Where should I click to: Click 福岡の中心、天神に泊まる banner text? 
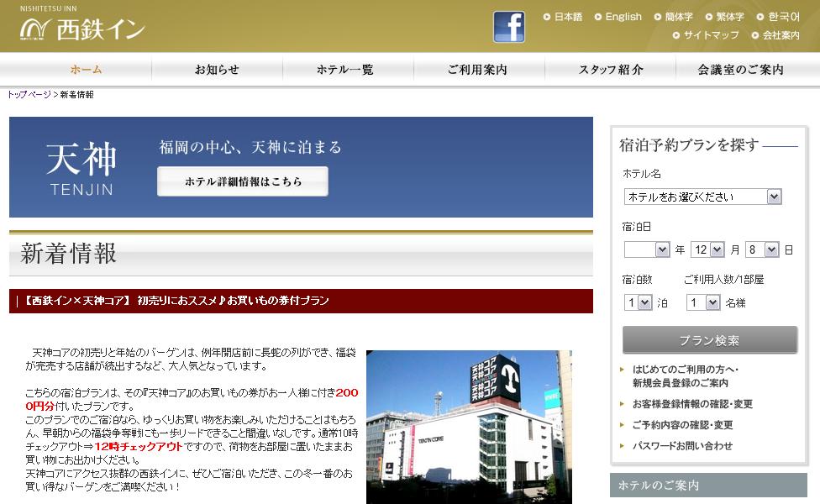click(250, 147)
